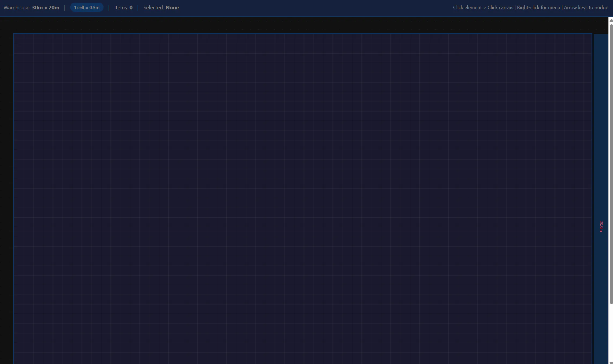
Task: Click the dark dotted area above warehouse
Action: click(x=295, y=25)
